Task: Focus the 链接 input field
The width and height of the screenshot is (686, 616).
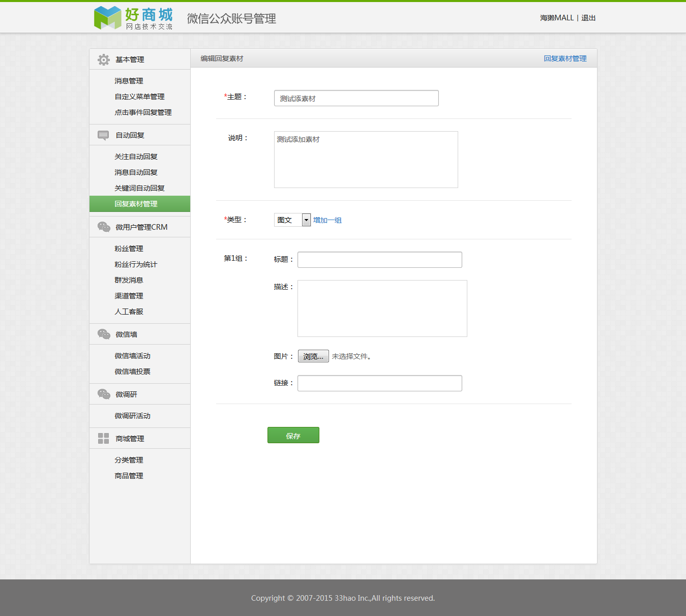Action: [380, 383]
